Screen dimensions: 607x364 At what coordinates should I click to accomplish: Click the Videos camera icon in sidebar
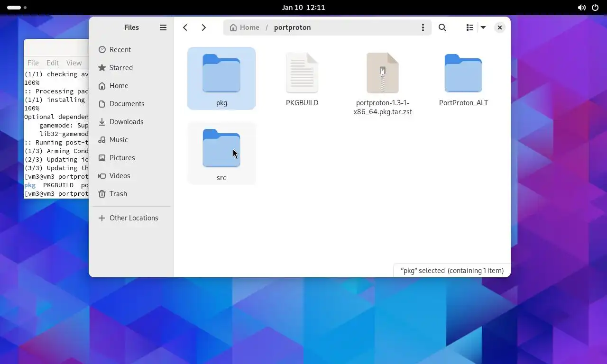pyautogui.click(x=102, y=176)
